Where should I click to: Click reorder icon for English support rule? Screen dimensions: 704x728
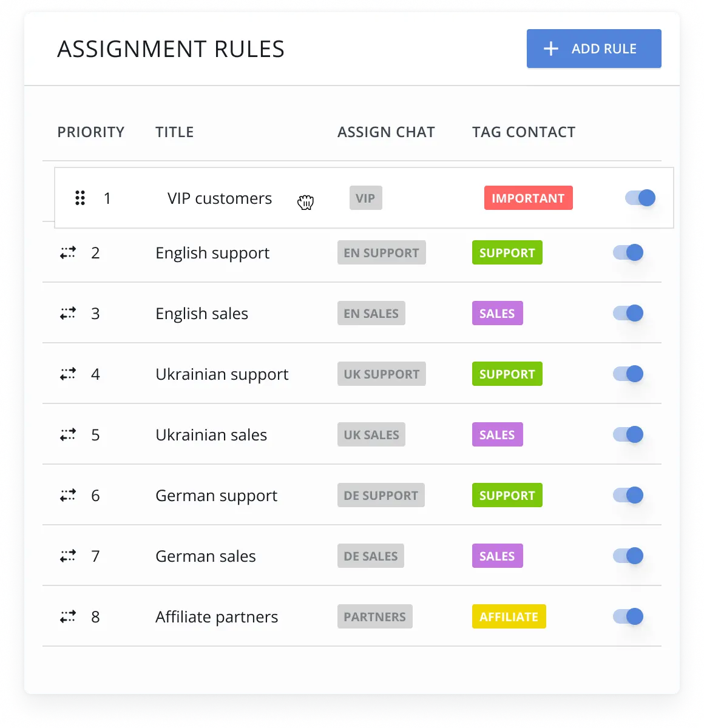click(x=68, y=252)
